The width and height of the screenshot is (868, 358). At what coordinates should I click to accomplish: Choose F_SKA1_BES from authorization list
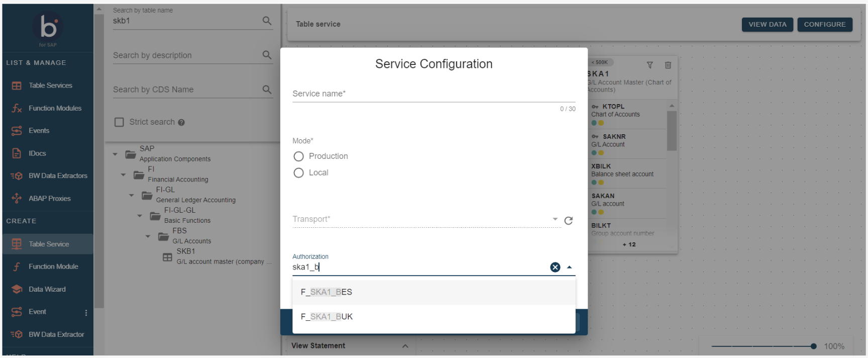point(327,292)
